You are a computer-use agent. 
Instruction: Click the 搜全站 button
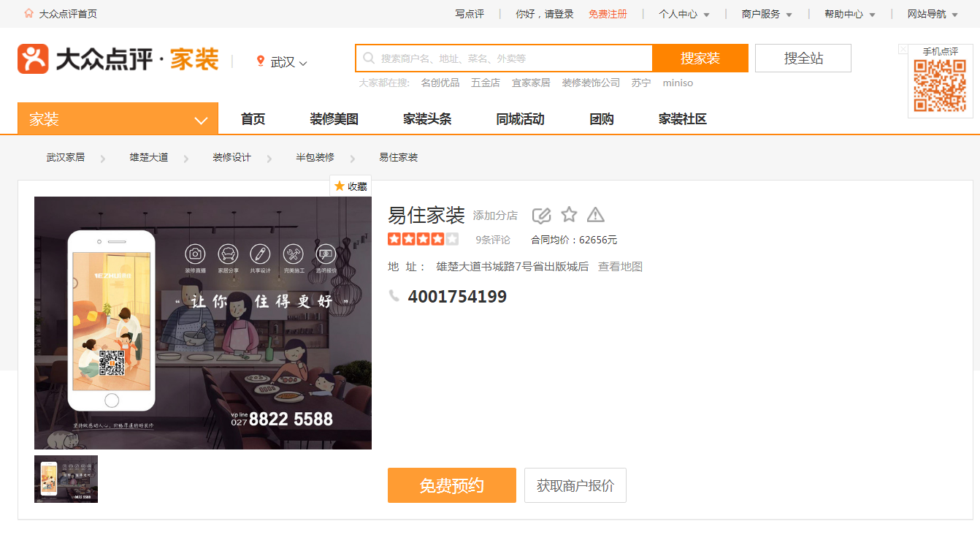coord(803,58)
